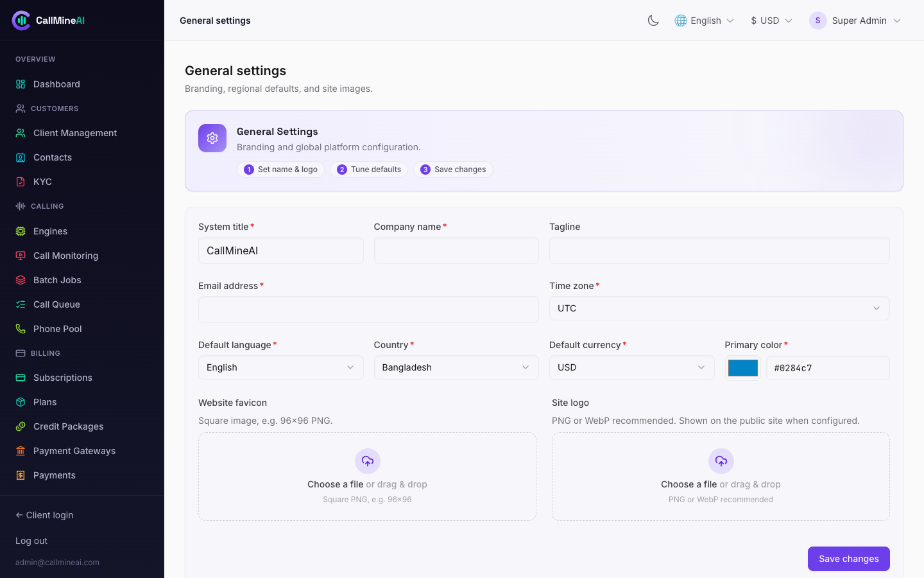Open the Time zone UTC dropdown

[x=719, y=308]
